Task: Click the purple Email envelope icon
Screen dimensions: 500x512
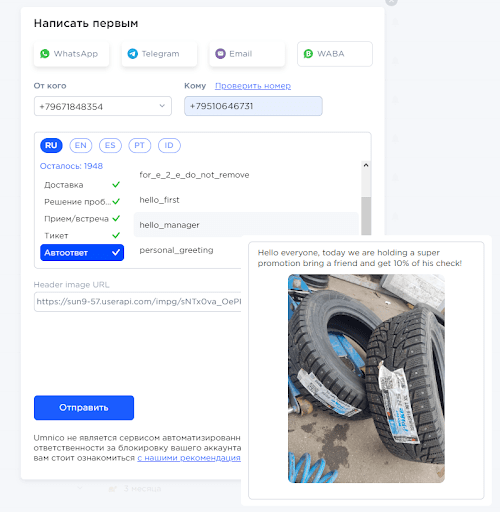Action: [x=220, y=54]
